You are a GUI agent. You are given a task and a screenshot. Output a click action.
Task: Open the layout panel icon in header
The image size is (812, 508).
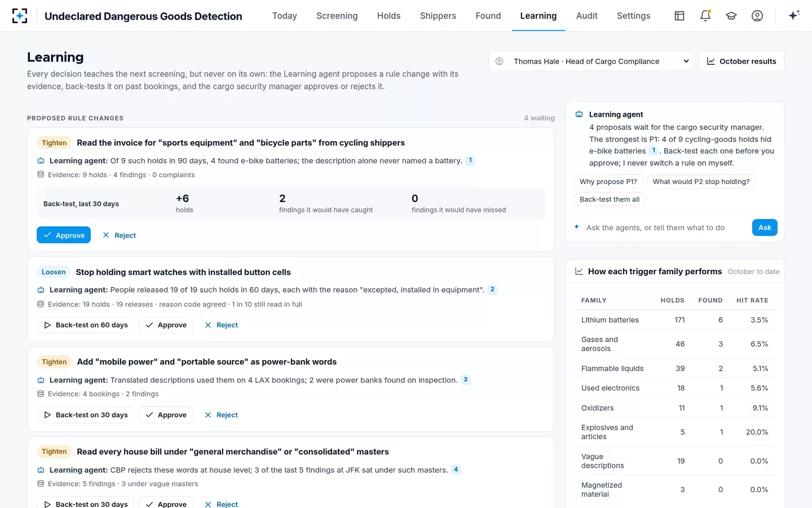[x=679, y=16]
